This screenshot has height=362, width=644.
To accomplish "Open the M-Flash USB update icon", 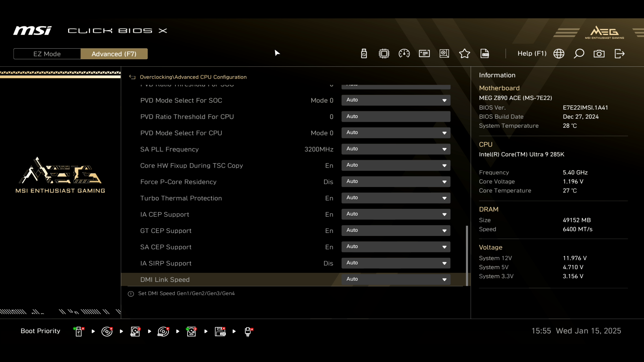I will [x=364, y=54].
